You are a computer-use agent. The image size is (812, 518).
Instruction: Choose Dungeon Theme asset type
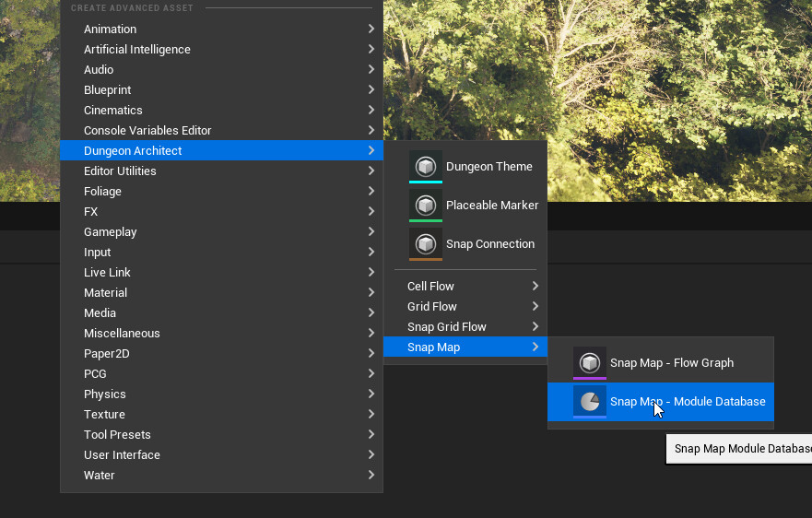[465, 166]
